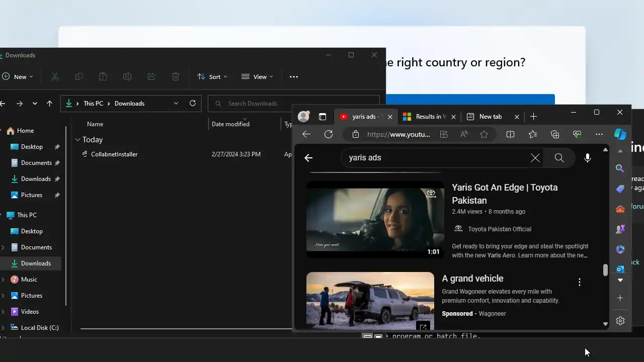Image resolution: width=644 pixels, height=362 pixels.
Task: Click the forward arrow in File Explorer
Action: coord(20,103)
